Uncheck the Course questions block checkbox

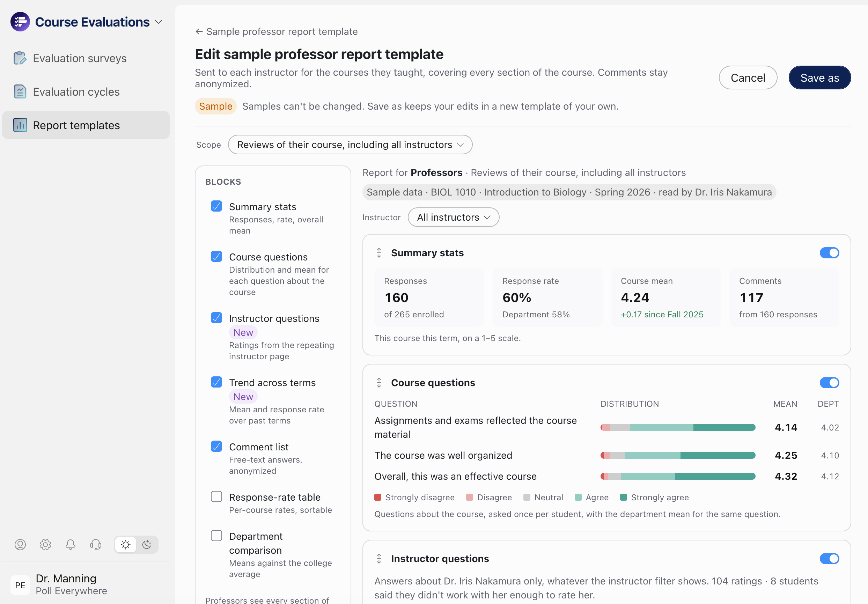tap(216, 257)
